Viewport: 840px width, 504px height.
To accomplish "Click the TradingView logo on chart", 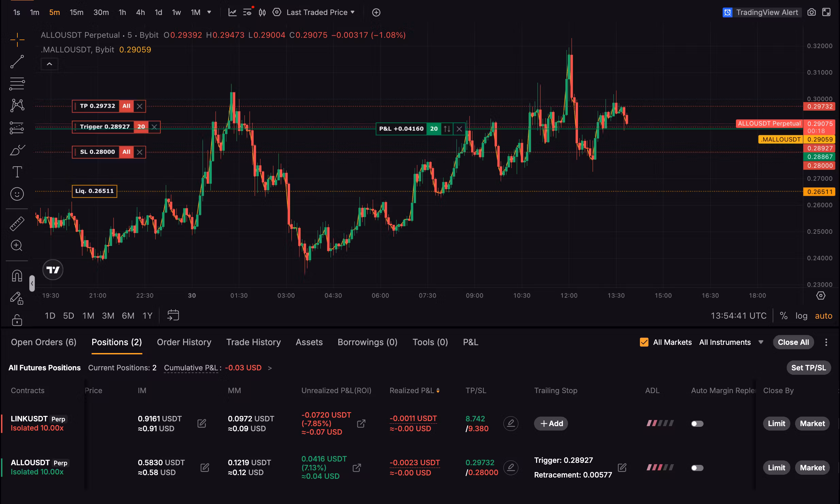I will (53, 270).
